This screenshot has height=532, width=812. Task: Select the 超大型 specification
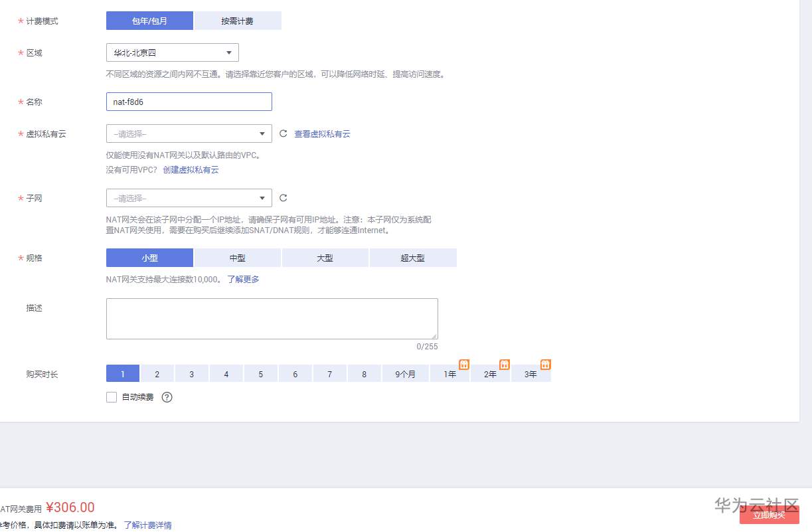pyautogui.click(x=413, y=258)
